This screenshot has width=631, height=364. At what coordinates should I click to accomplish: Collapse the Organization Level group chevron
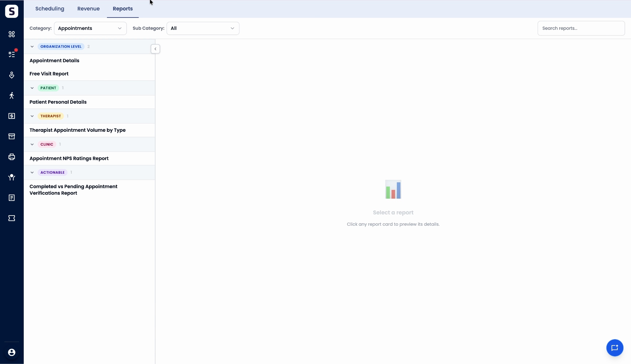coord(32,47)
